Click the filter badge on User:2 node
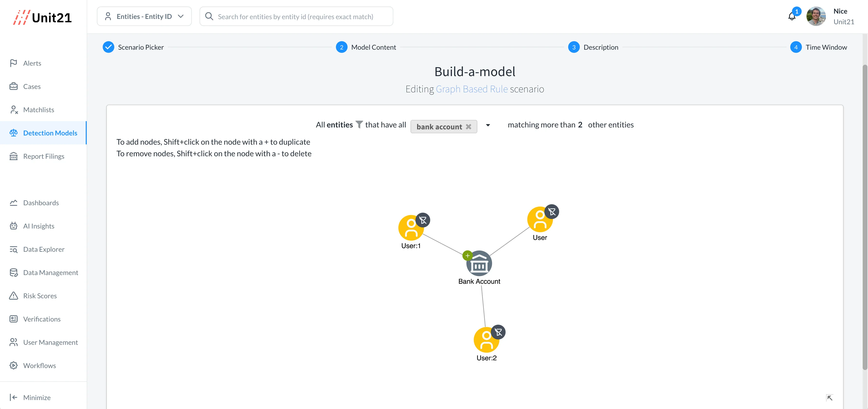This screenshot has width=868, height=409. click(498, 332)
